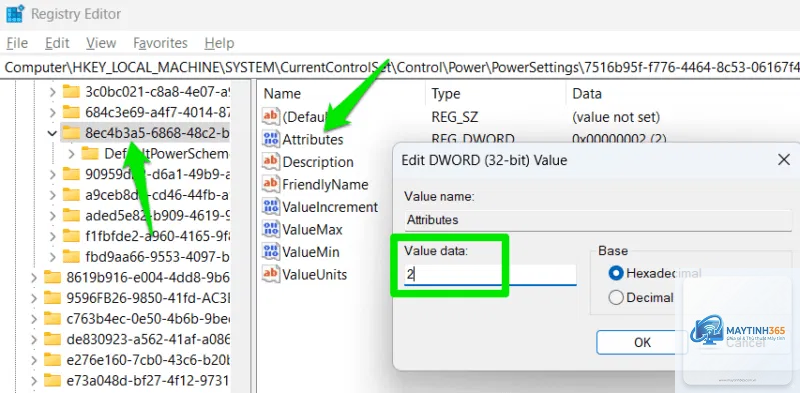Image resolution: width=800 pixels, height=393 pixels.
Task: Select the 3c0bc021-c8a8-4e07 folder icon
Action: click(x=71, y=92)
